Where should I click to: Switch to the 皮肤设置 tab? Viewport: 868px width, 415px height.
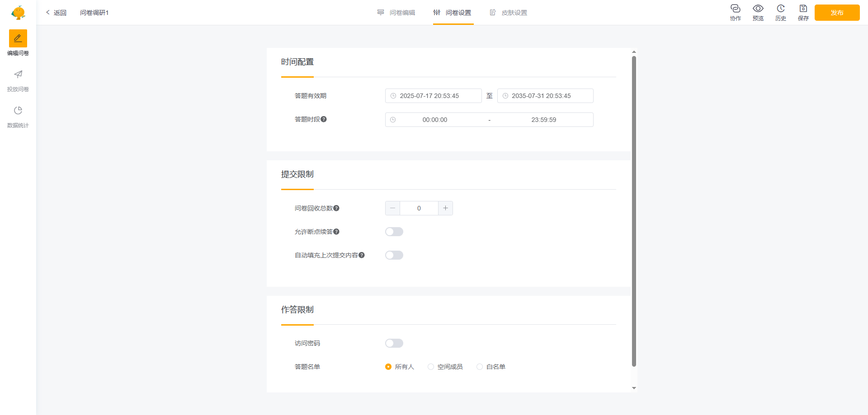pyautogui.click(x=509, y=13)
